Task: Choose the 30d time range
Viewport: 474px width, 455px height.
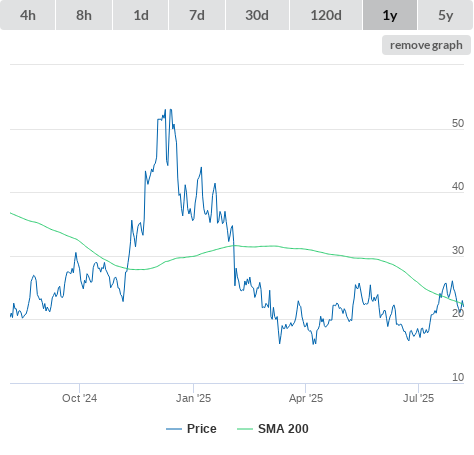Action: coord(257,15)
